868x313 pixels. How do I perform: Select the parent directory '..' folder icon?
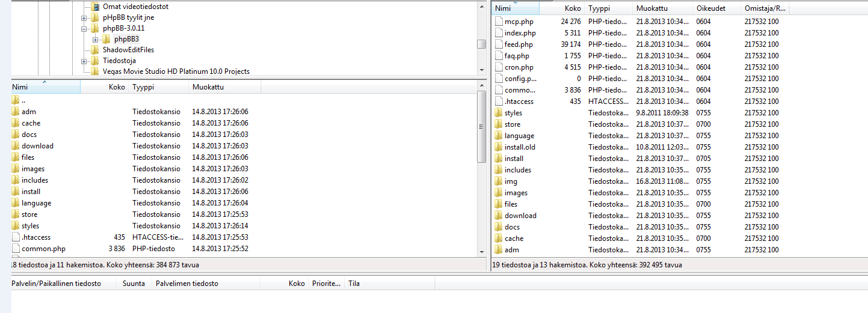[x=16, y=100]
